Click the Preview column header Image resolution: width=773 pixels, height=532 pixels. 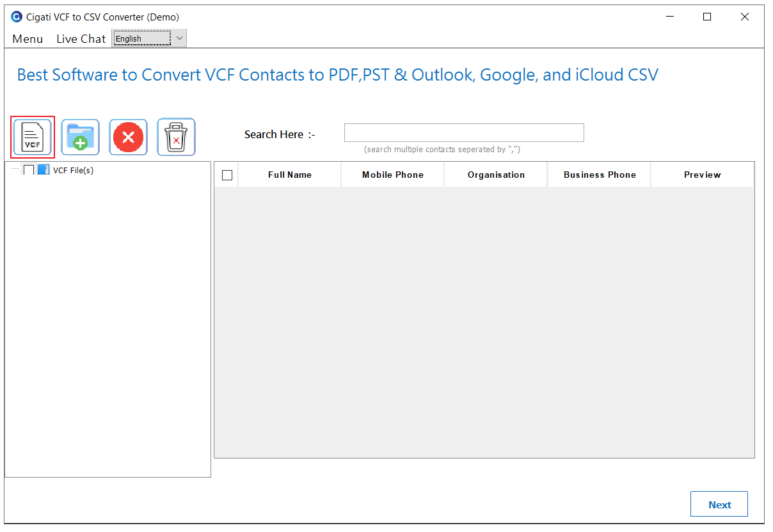click(703, 175)
